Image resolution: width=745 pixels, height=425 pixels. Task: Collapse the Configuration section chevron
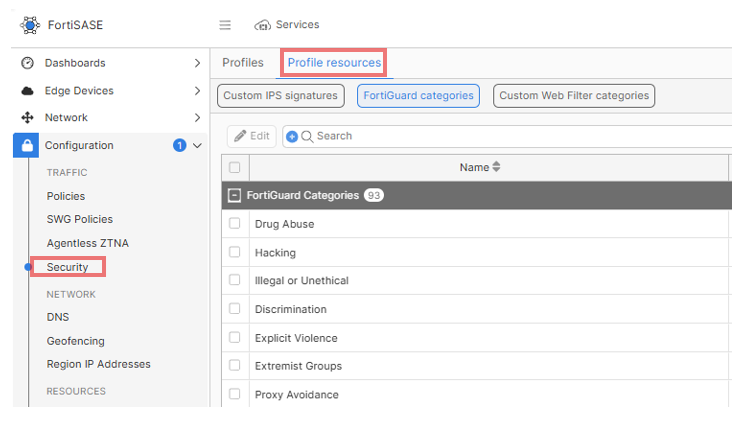click(x=197, y=146)
